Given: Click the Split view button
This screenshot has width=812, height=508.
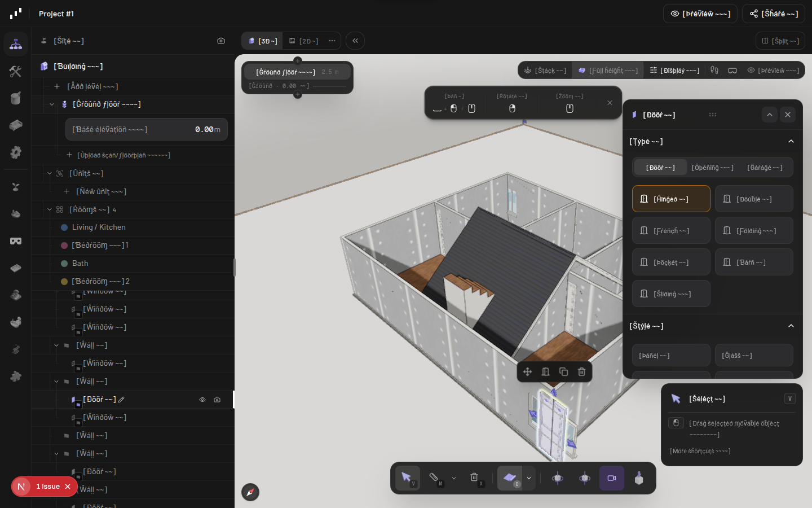Looking at the screenshot, I should (780, 41).
